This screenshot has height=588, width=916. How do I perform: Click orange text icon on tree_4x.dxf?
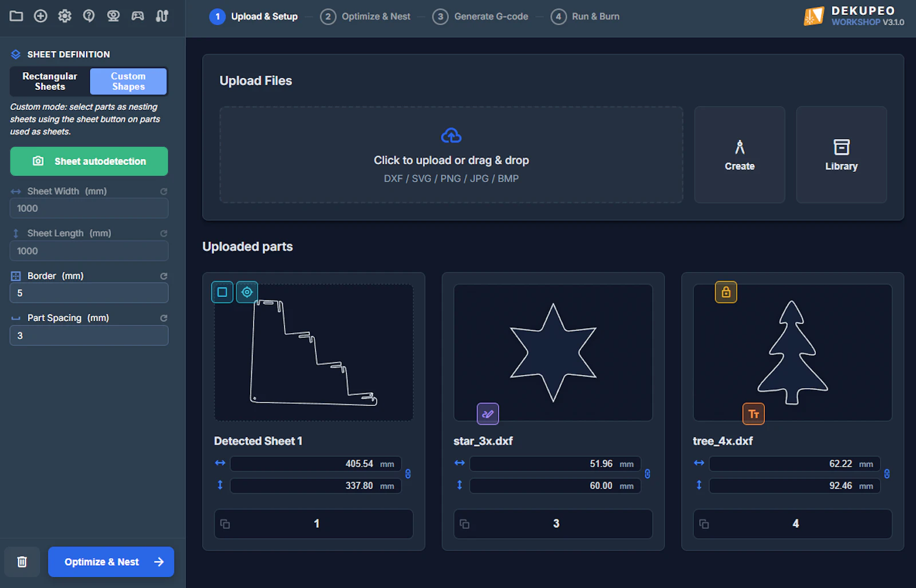pos(753,414)
